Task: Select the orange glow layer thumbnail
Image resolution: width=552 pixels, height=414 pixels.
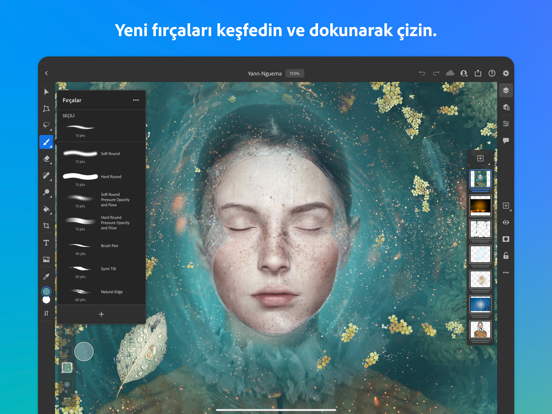Action: tap(480, 206)
